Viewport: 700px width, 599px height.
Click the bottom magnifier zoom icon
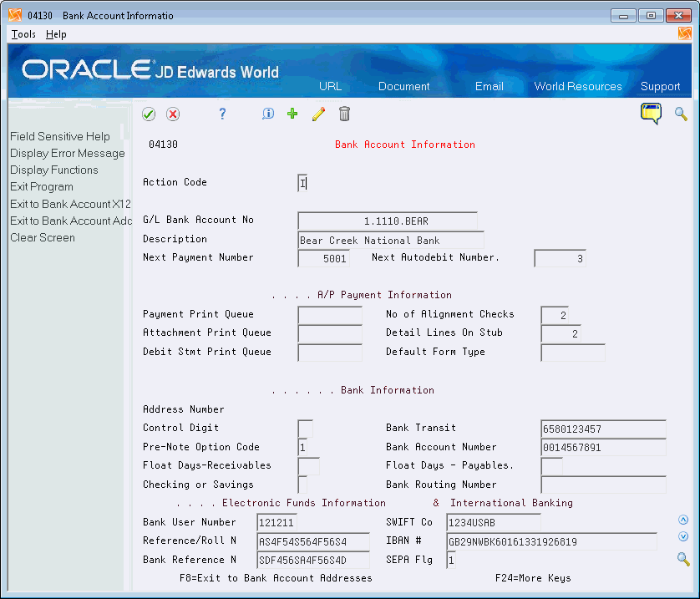[683, 558]
